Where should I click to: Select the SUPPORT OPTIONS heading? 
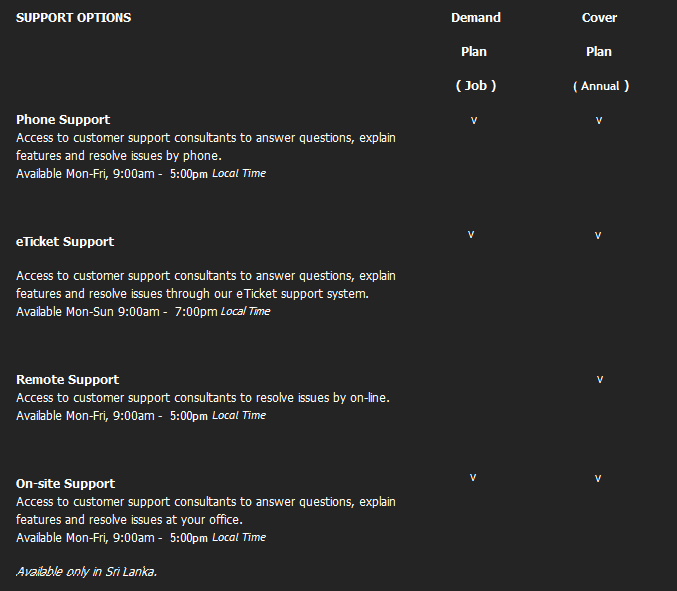[x=73, y=18]
